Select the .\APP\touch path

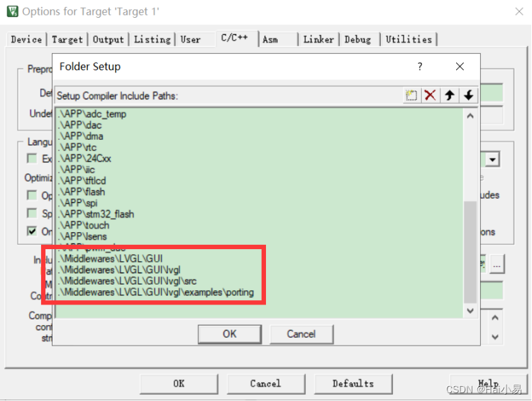coord(84,226)
